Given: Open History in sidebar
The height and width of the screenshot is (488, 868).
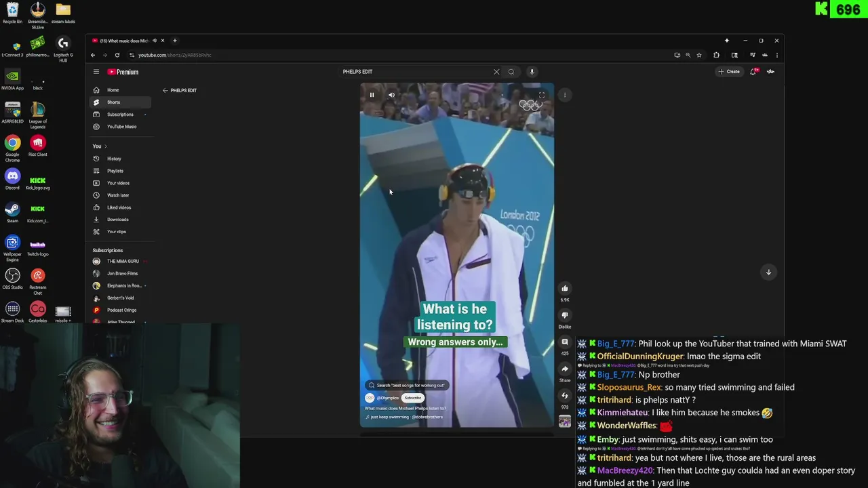Looking at the screenshot, I should click(x=120, y=159).
